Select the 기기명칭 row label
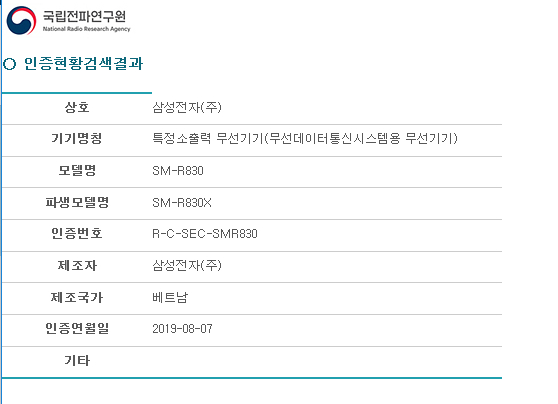 pyautogui.click(x=77, y=138)
